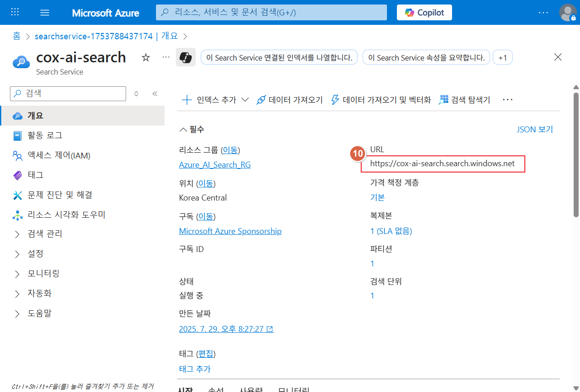Open the Microsoft Azure Sponsorship subscription link
The image size is (580, 392).
(x=230, y=231)
